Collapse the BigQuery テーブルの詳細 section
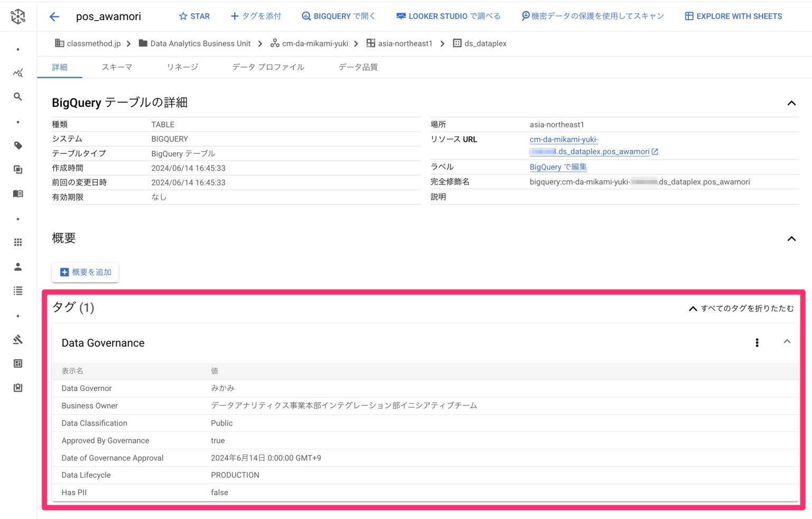This screenshot has height=519, width=812. click(791, 103)
